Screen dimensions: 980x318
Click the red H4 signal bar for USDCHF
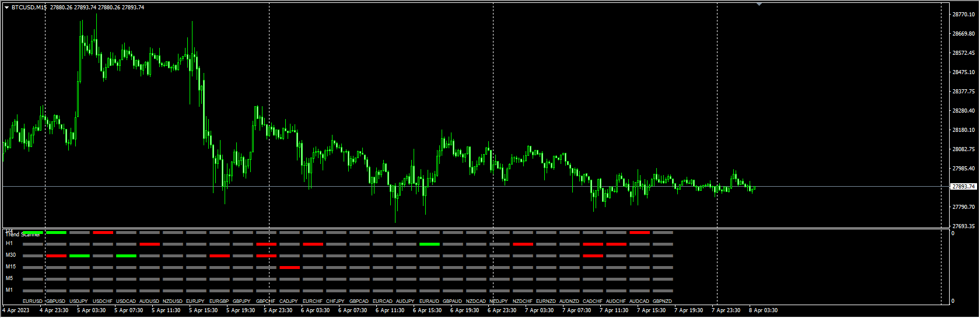click(x=103, y=233)
